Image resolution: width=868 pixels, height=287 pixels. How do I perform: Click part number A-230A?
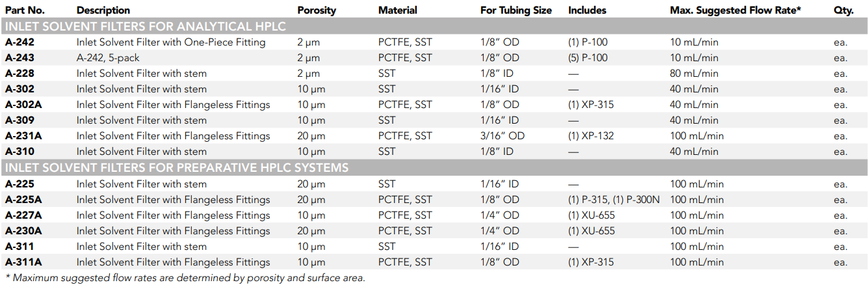(23, 231)
